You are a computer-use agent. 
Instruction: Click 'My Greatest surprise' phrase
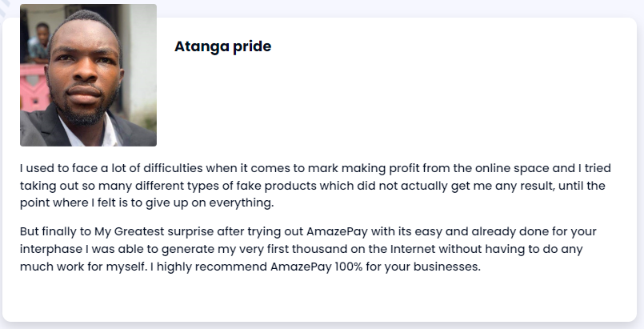154,231
